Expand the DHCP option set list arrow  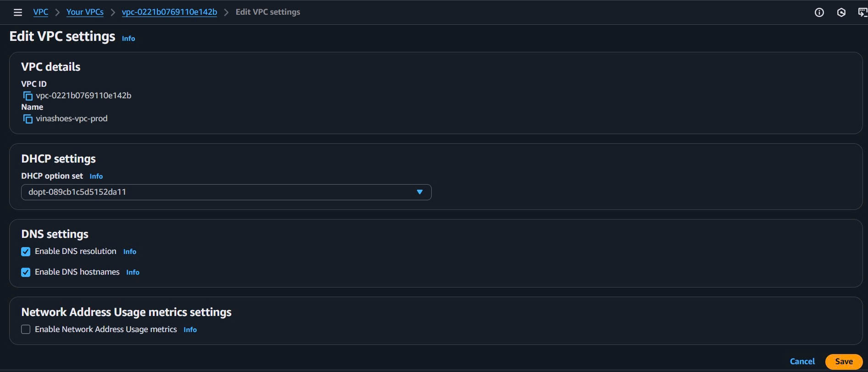(x=419, y=192)
